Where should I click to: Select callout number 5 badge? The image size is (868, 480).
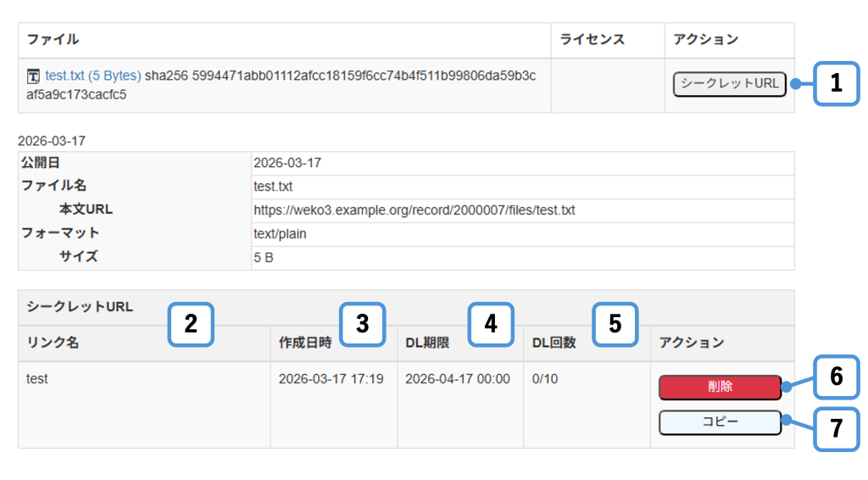point(615,324)
